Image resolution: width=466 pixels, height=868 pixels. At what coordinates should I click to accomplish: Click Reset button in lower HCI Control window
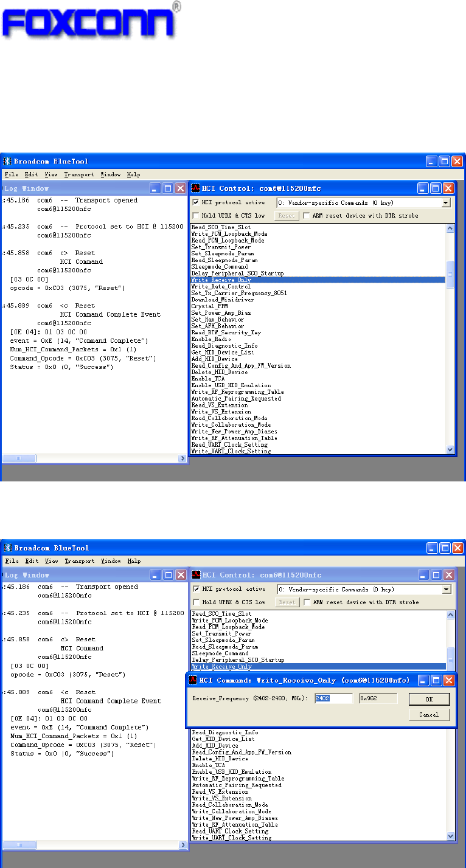coord(286,602)
